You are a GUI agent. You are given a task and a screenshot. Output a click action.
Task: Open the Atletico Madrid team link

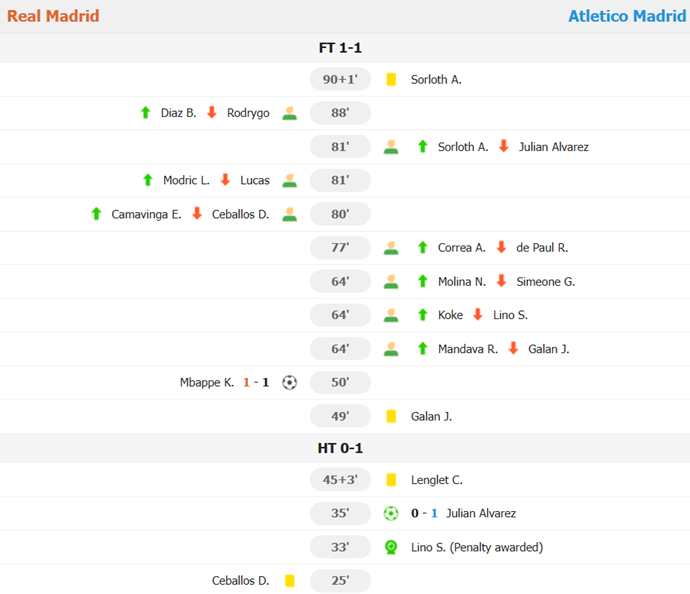(x=627, y=16)
